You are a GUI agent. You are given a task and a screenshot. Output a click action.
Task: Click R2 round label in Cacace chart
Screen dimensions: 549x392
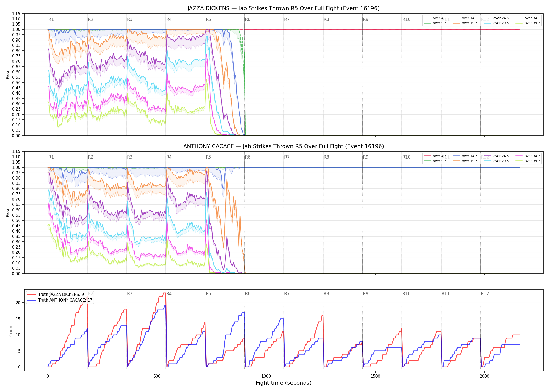90,157
